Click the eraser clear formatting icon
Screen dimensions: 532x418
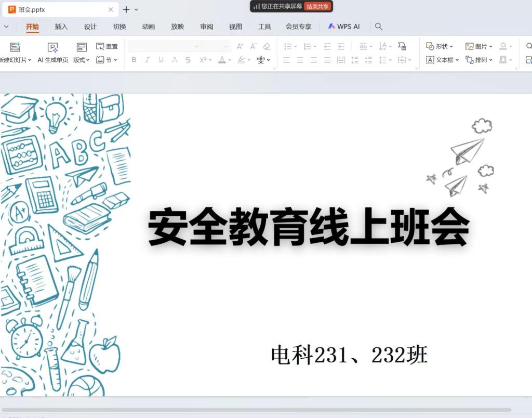[x=267, y=46]
